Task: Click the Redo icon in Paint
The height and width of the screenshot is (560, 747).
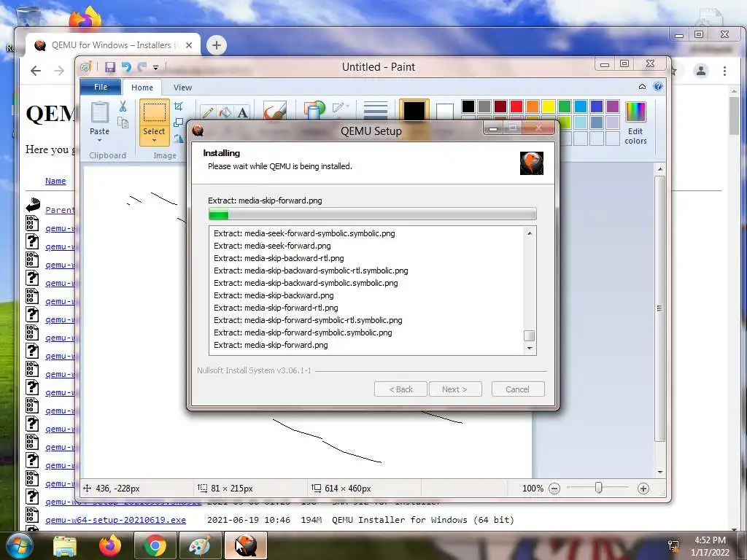Action: pyautogui.click(x=142, y=67)
